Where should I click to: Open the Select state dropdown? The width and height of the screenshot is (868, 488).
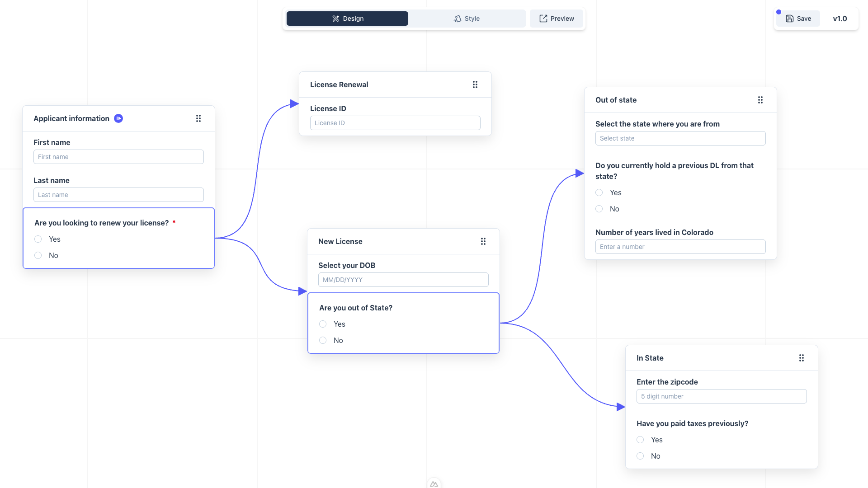click(680, 138)
